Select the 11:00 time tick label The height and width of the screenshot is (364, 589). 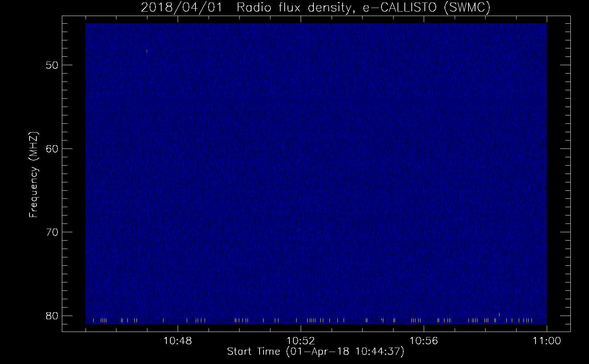[x=547, y=341]
